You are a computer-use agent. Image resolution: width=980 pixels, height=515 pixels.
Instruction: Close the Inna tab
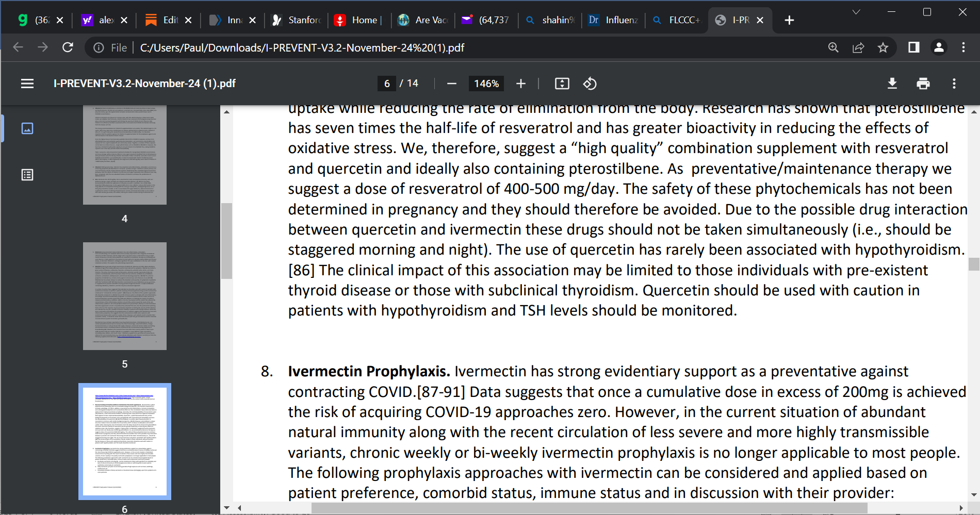[x=252, y=20]
